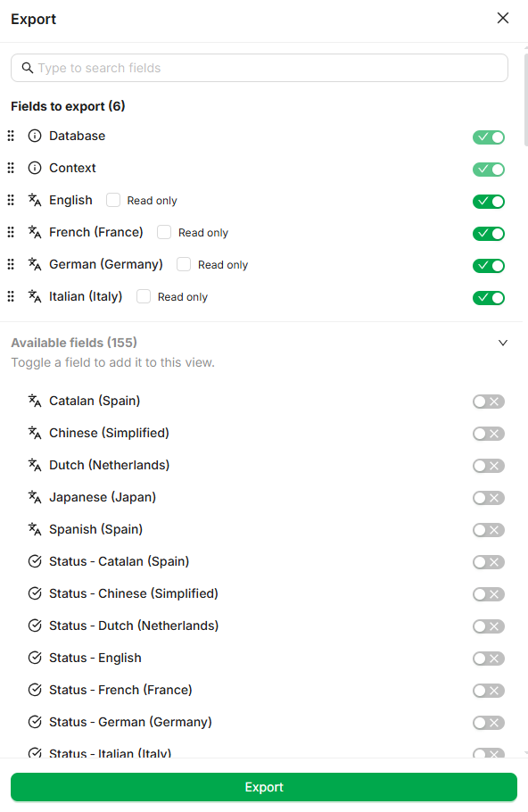
Task: Focus the Type to search fields box
Action: (260, 68)
